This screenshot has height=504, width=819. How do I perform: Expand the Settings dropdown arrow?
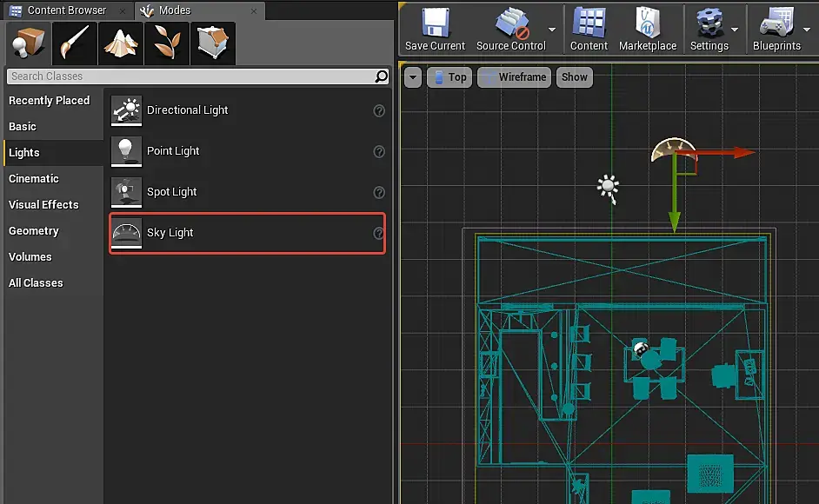735,30
